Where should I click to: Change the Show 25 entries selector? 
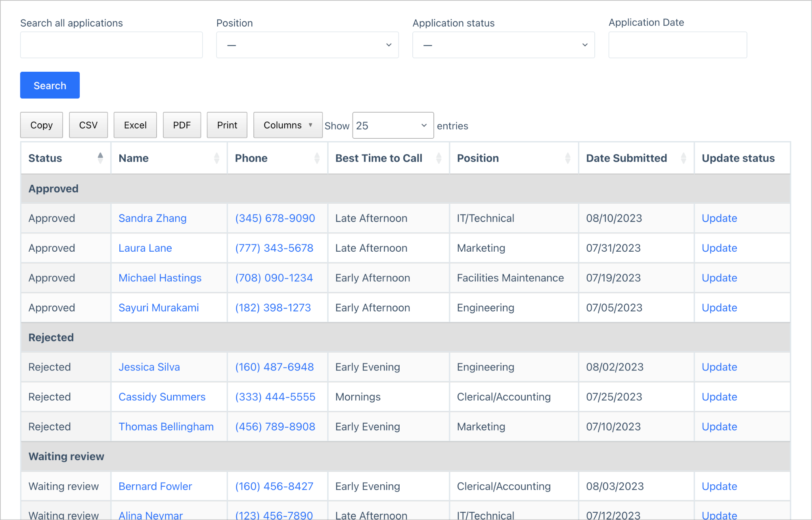(393, 126)
